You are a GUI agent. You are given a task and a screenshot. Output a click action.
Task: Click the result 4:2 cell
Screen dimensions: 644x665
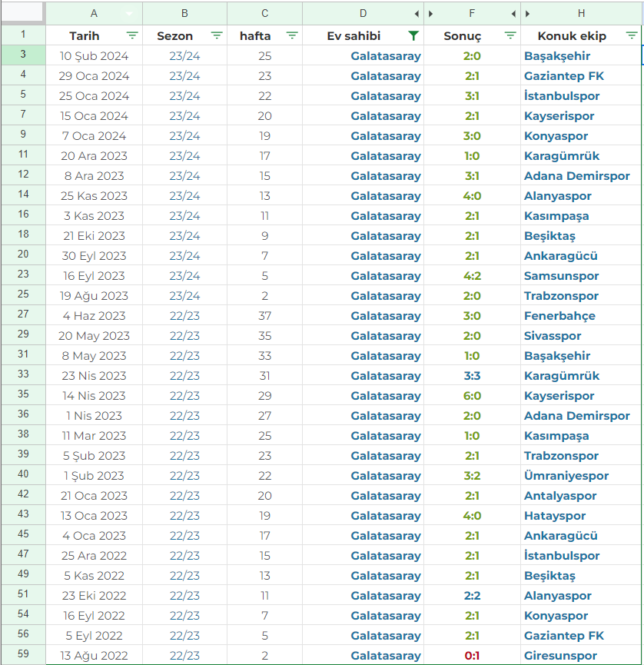[x=472, y=276]
